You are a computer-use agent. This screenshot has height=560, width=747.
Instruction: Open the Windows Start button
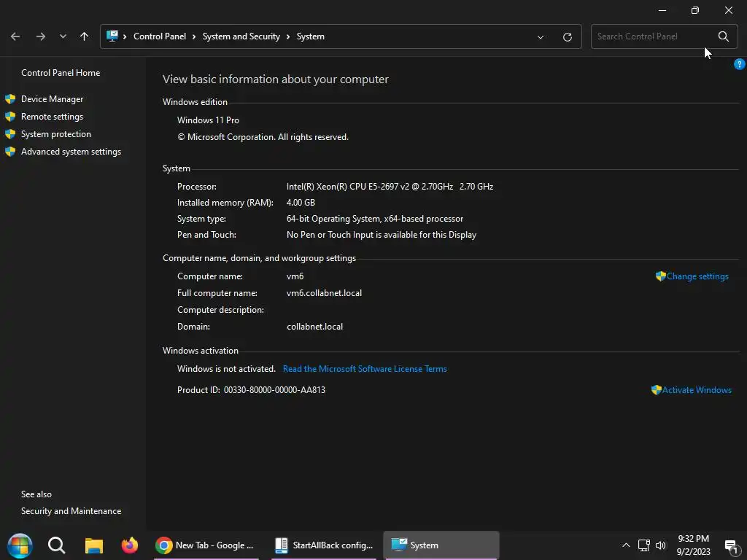[20, 545]
